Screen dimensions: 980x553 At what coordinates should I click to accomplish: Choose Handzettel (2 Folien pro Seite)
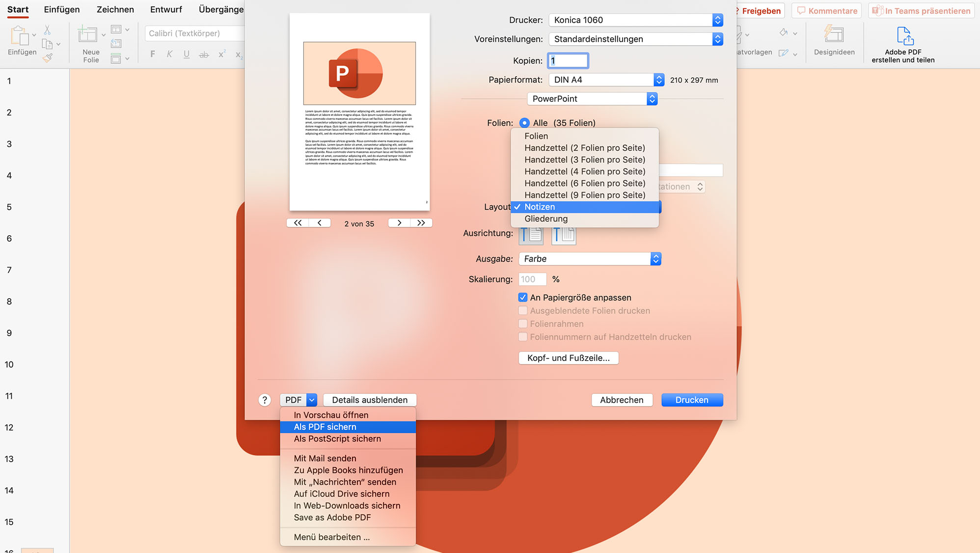click(x=585, y=148)
